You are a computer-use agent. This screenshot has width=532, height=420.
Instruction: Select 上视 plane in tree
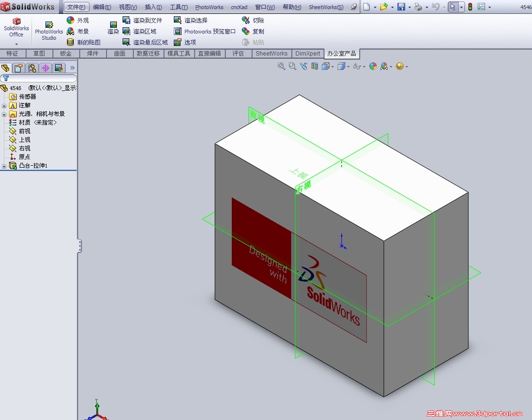coord(20,139)
